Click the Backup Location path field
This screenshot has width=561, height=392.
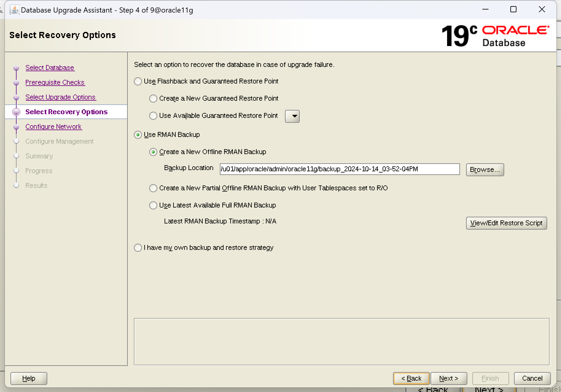coord(340,169)
